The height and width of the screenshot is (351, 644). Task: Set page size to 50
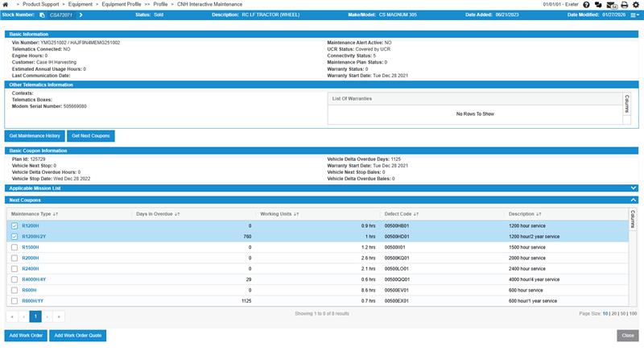(x=623, y=313)
